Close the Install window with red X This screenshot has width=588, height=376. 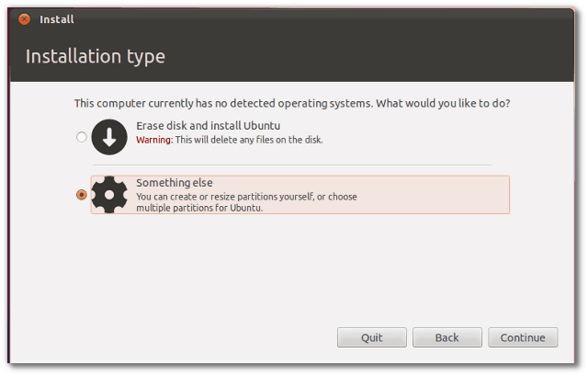pos(25,18)
